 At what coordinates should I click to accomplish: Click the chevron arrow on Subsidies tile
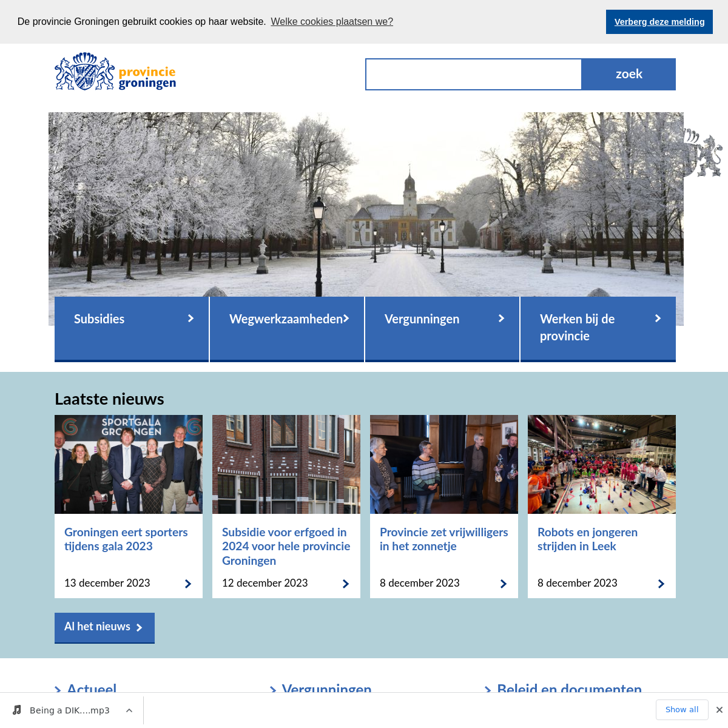click(190, 318)
